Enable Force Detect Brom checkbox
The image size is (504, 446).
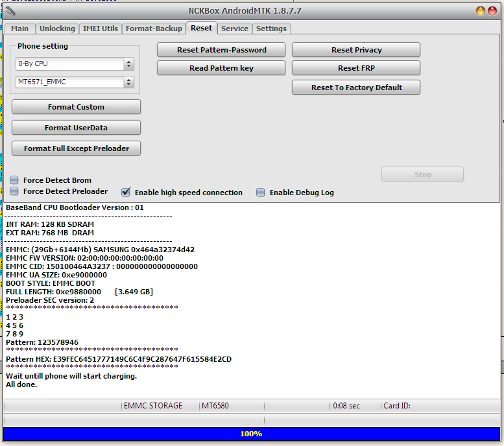[14, 180]
